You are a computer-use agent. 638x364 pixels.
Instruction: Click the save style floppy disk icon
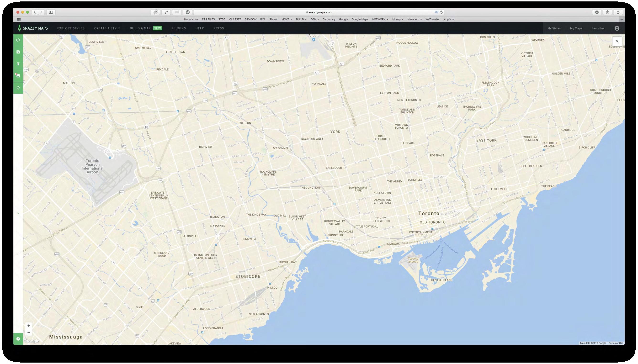tap(18, 52)
